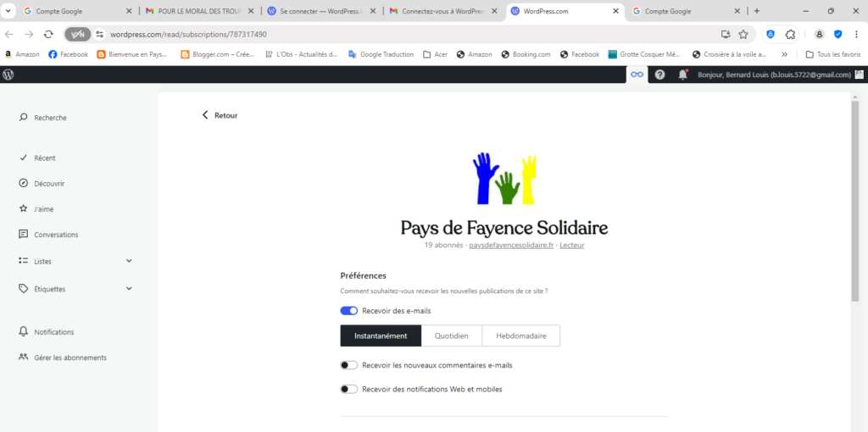Expand the Listes section
The width and height of the screenshot is (868, 432).
(x=129, y=262)
